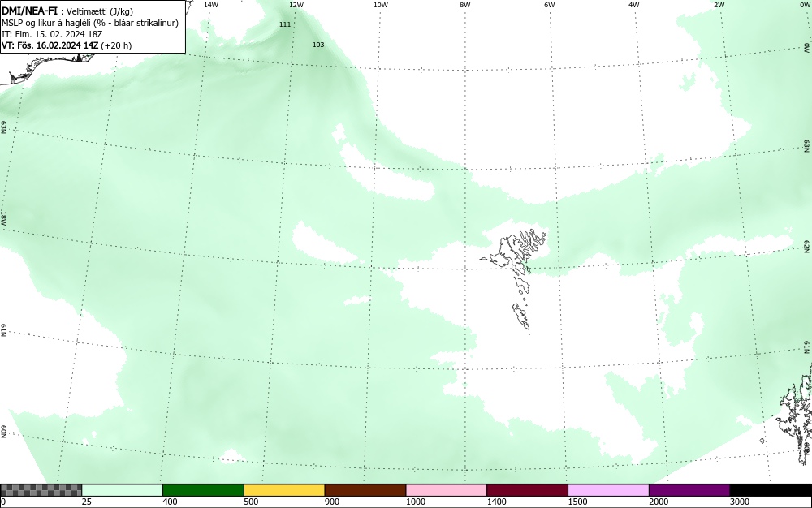Click the pressure value 103 on map

(x=318, y=45)
